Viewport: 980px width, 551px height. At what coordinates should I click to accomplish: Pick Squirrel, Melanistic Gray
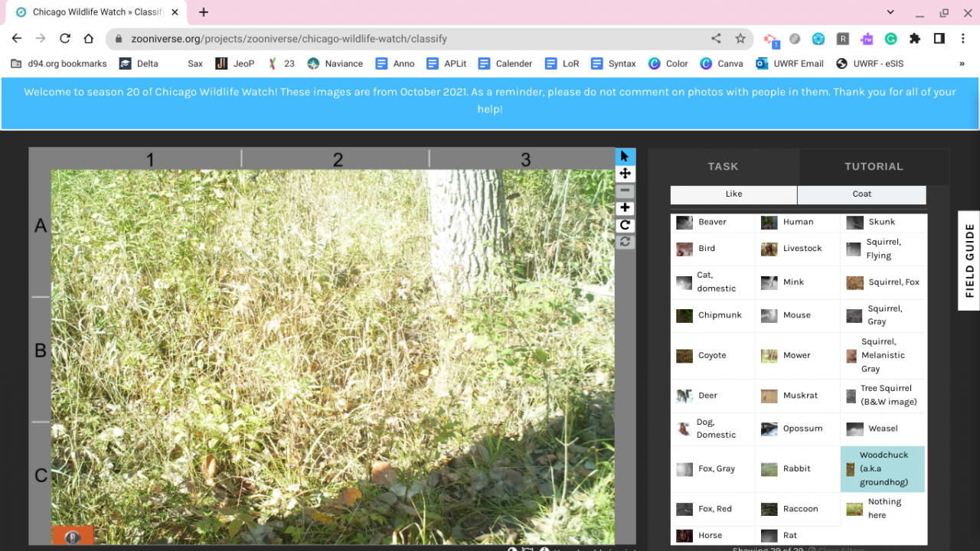point(883,356)
